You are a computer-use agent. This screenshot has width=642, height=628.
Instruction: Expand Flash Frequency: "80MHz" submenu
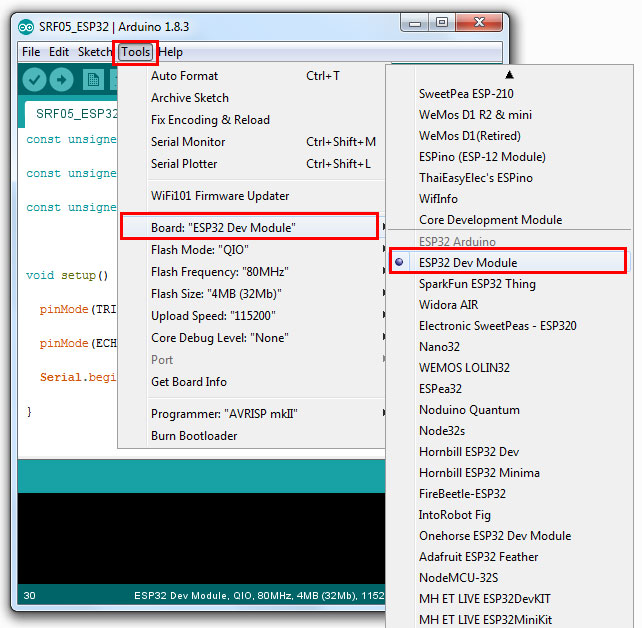click(251, 272)
